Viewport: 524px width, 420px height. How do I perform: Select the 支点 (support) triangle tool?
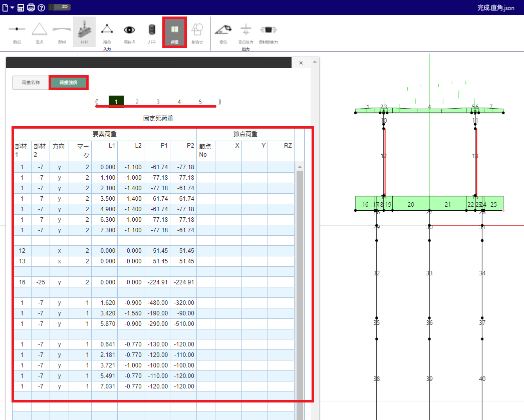[x=40, y=33]
